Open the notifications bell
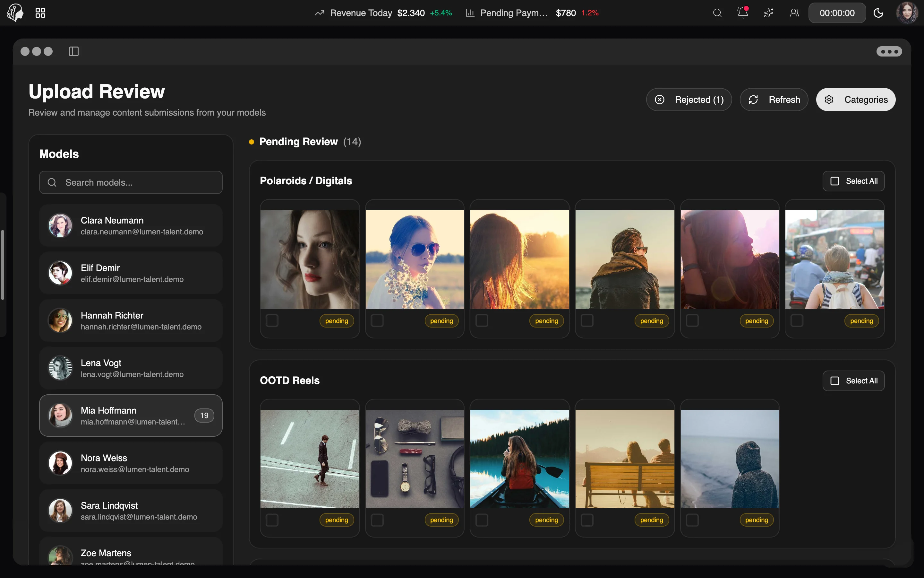This screenshot has height=578, width=924. (743, 13)
